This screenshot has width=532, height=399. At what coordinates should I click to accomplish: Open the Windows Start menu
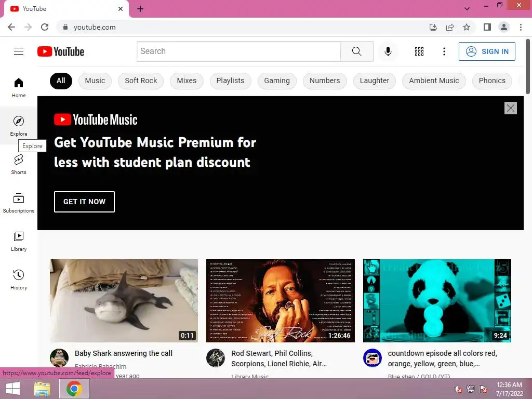(x=13, y=389)
